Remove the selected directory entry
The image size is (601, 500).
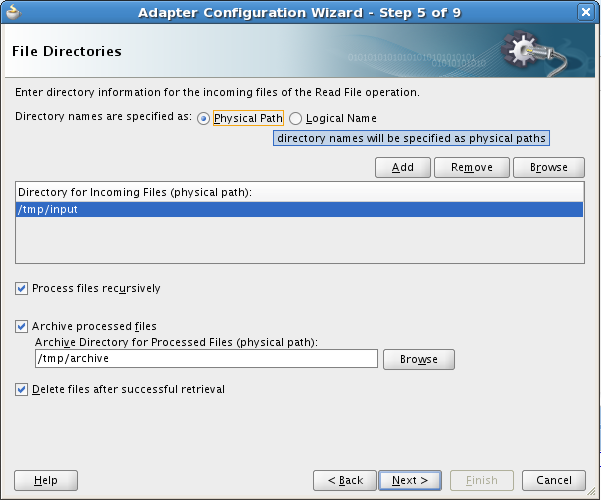point(472,168)
